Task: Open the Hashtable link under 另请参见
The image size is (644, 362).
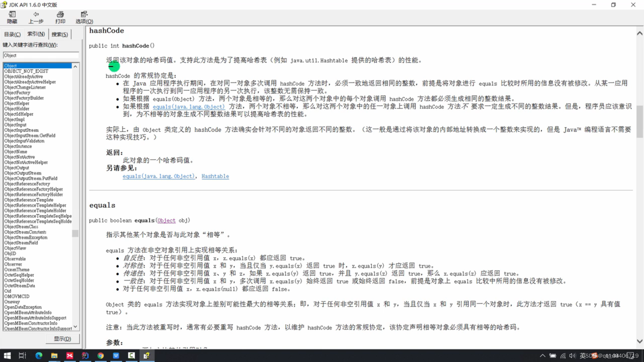Action: (x=215, y=176)
